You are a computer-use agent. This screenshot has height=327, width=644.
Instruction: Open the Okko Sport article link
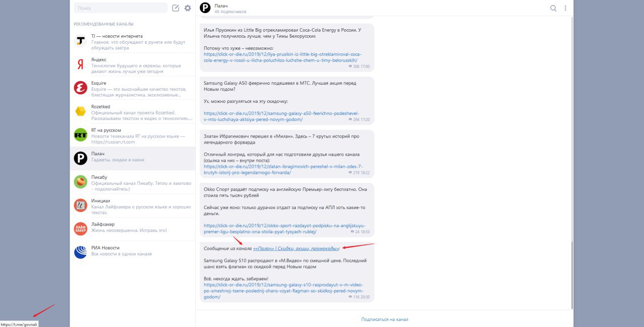[284, 229]
